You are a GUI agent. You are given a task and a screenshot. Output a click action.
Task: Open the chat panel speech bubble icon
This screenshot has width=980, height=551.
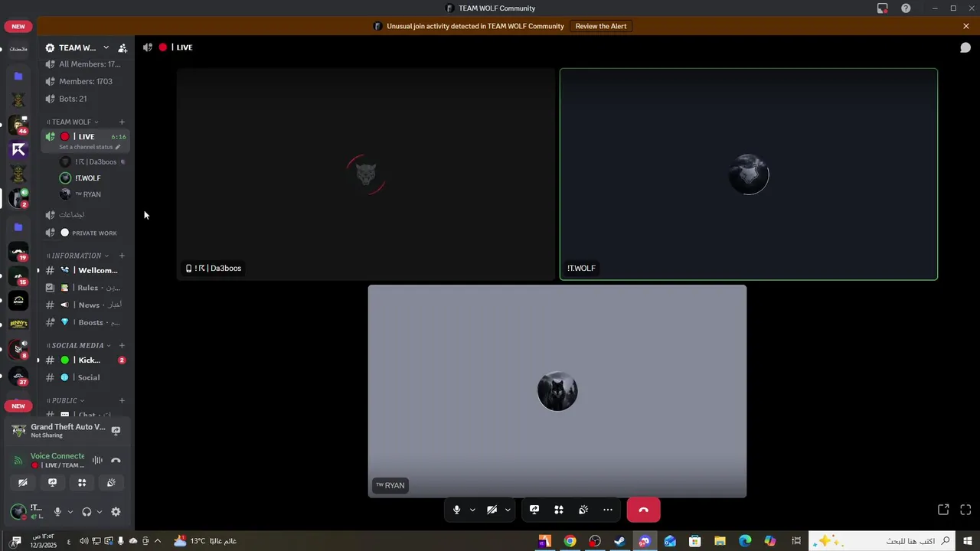click(965, 47)
